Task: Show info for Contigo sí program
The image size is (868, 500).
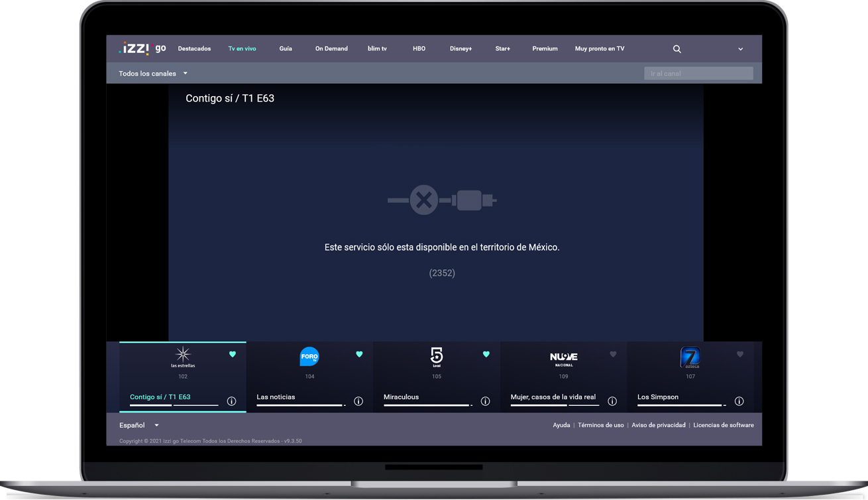Action: click(x=231, y=401)
